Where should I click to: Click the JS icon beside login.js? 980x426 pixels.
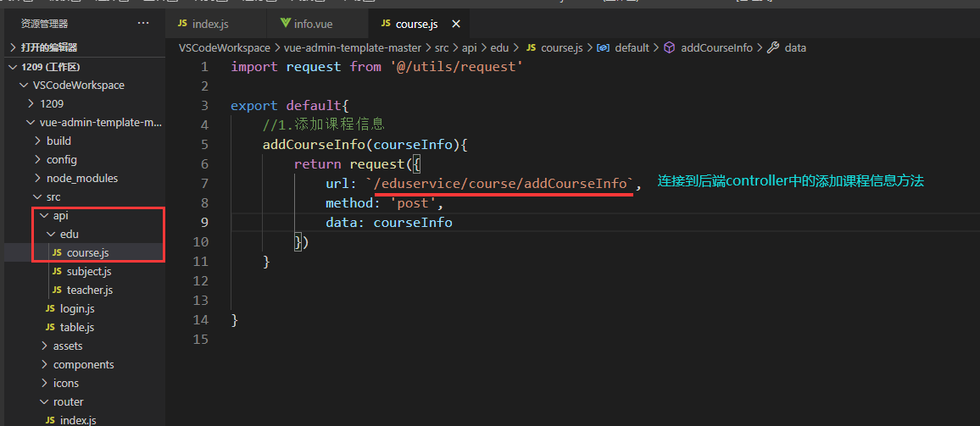pyautogui.click(x=51, y=308)
